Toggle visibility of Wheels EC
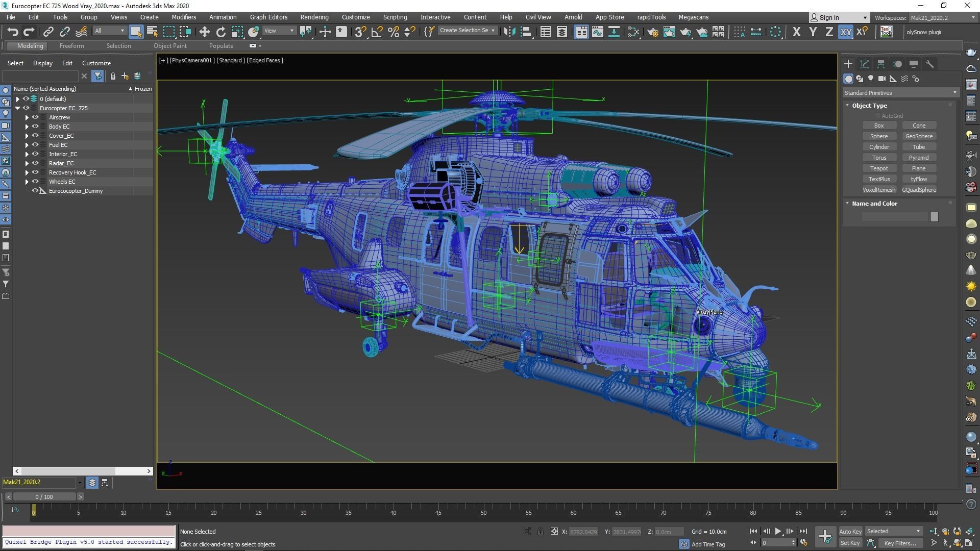Screen dimensions: 980x551 click(35, 182)
